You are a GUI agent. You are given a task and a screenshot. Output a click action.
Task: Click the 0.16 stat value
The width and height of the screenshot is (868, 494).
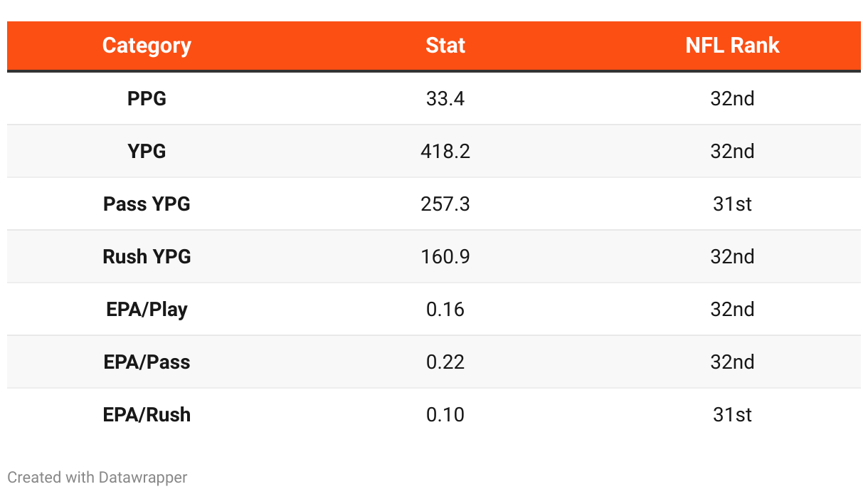point(445,309)
